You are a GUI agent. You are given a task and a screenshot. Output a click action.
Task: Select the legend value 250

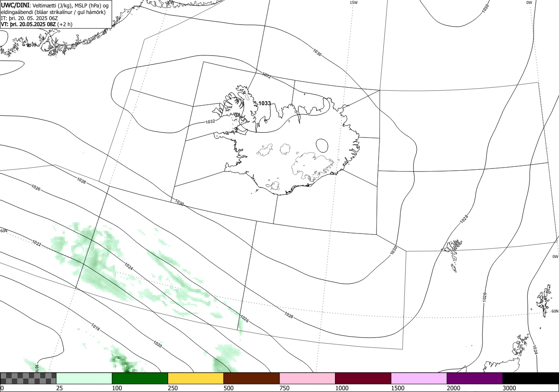173,388
